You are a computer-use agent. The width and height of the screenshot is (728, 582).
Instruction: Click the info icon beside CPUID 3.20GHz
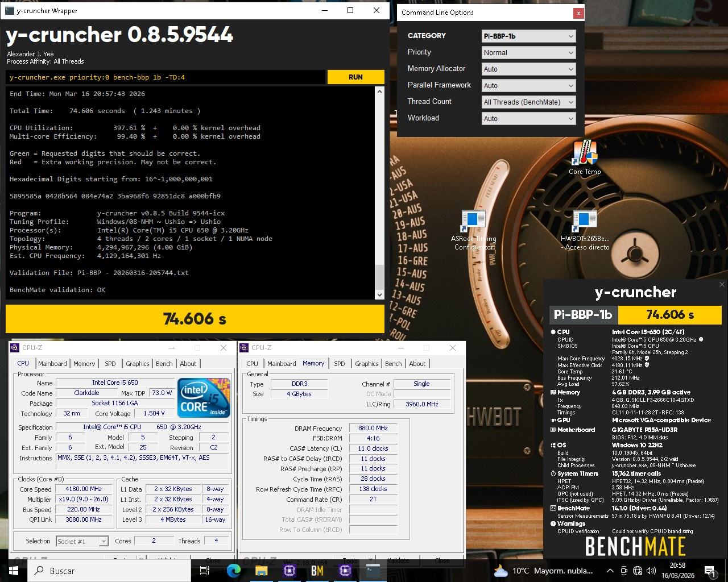[x=701, y=339]
